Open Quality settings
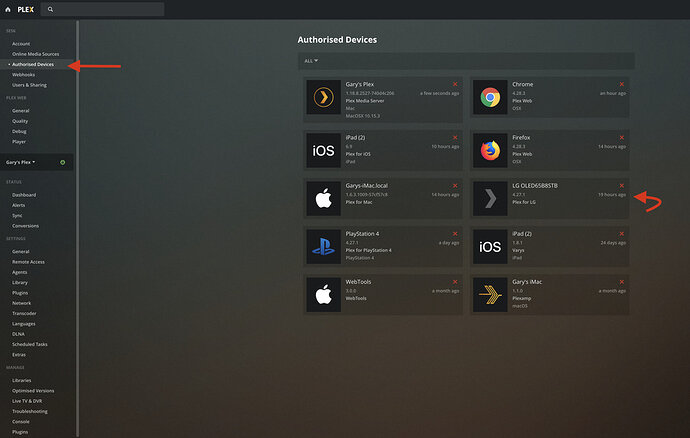 pyautogui.click(x=20, y=121)
